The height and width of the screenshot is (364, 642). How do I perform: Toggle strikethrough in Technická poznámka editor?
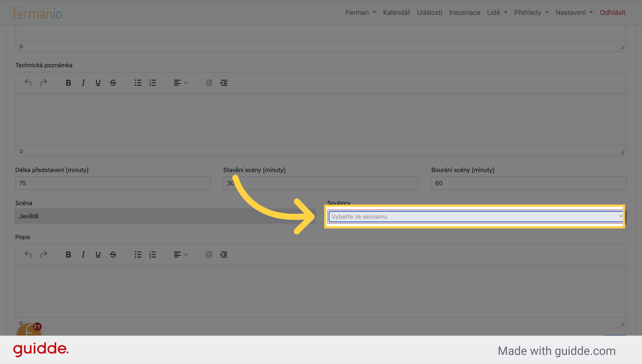coord(113,83)
